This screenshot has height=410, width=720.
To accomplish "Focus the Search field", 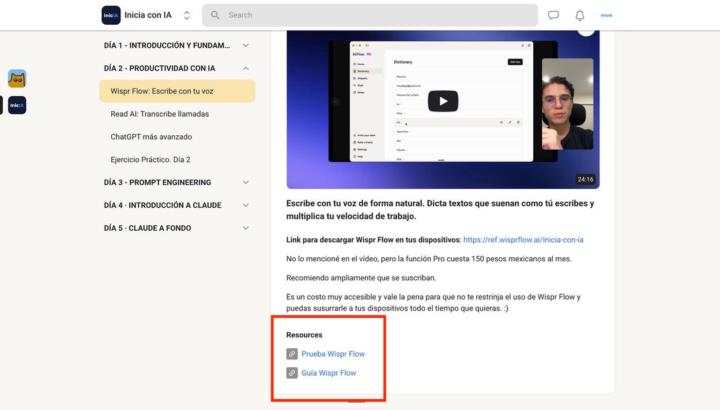I will [370, 15].
